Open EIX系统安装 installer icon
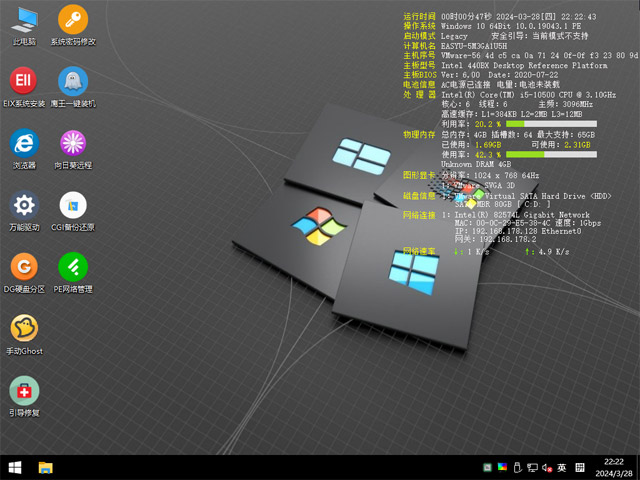Screen dimensions: 640x480 pyautogui.click(x=24, y=87)
